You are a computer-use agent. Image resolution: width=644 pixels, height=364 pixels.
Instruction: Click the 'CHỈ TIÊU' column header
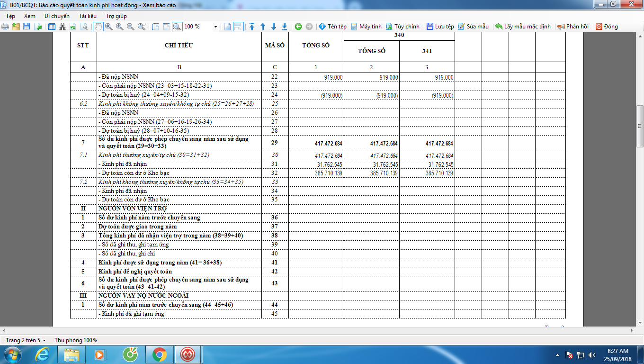tap(179, 45)
